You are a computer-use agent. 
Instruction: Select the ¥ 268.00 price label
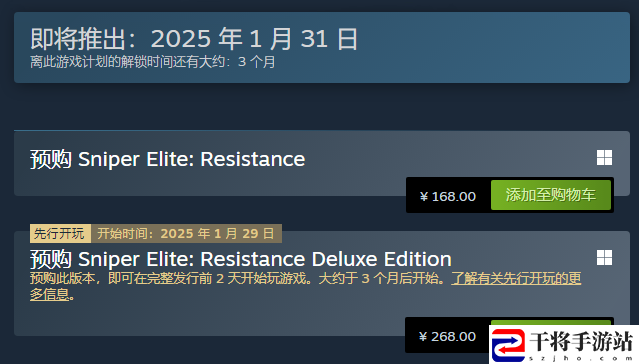447,336
